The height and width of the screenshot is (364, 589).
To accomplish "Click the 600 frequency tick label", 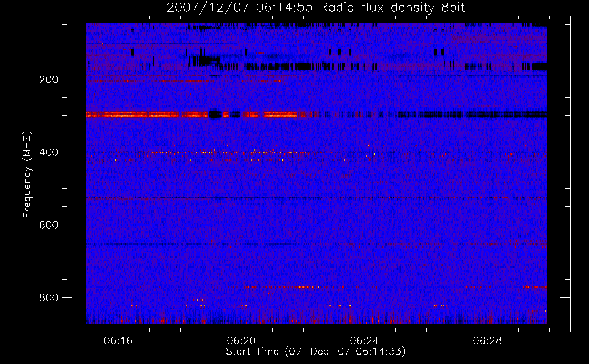I will [49, 225].
